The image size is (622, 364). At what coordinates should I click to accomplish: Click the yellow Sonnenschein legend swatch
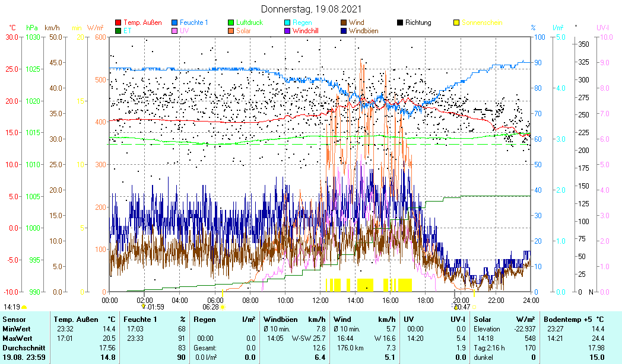click(x=456, y=23)
